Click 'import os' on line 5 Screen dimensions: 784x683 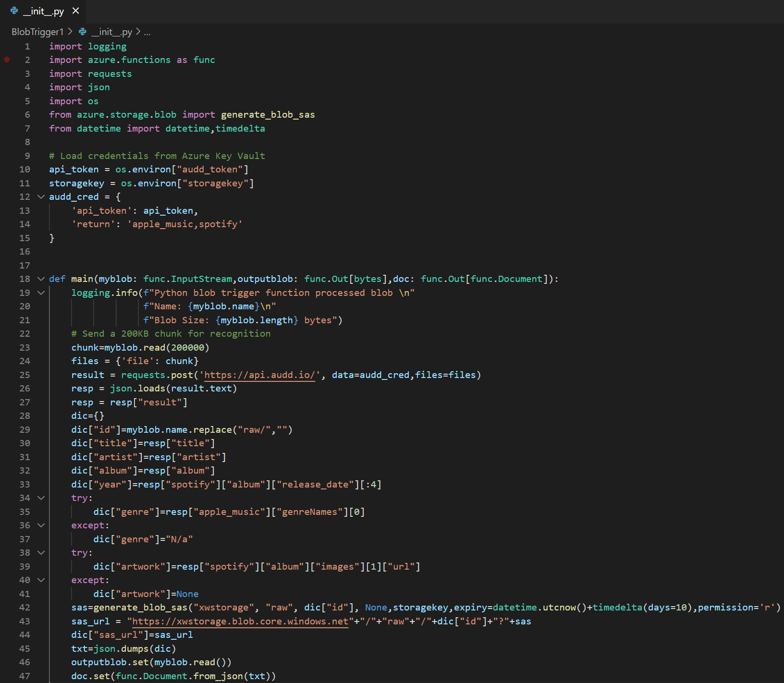pos(73,101)
